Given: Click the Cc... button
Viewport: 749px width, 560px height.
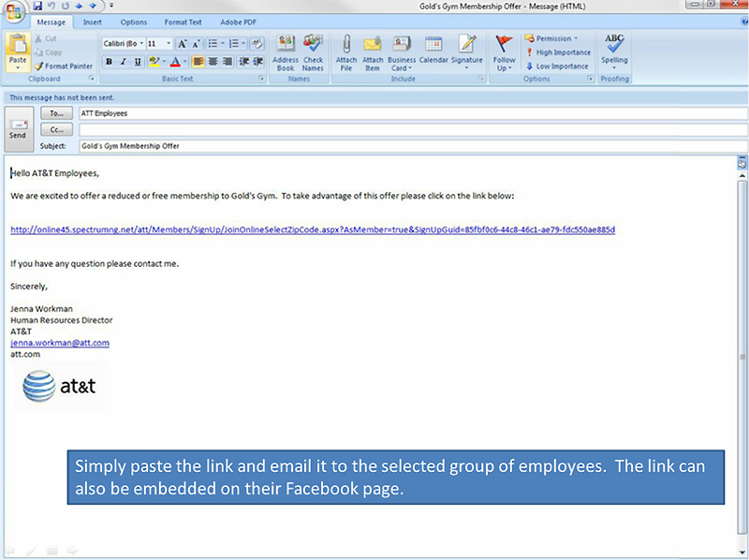Looking at the screenshot, I should [x=56, y=129].
